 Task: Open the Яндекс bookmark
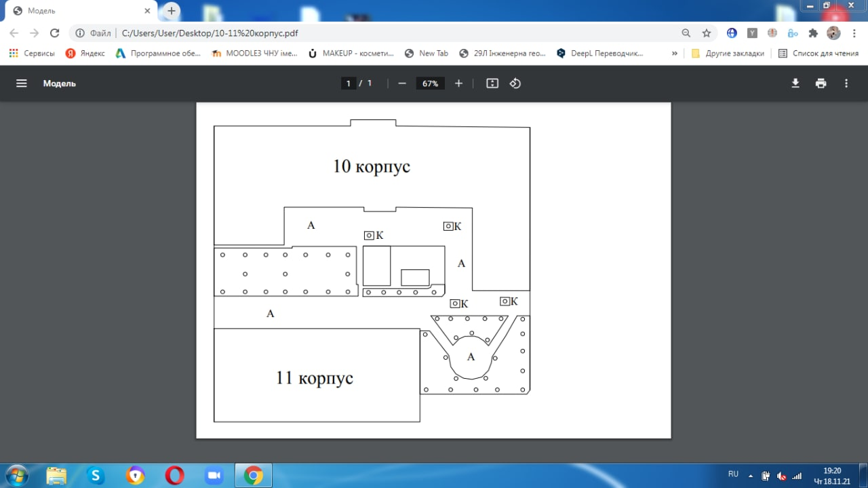85,53
